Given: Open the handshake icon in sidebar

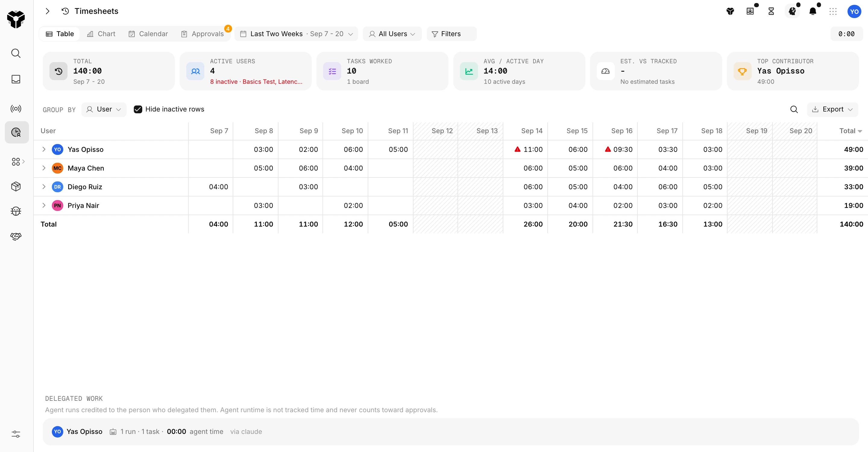Looking at the screenshot, I should (x=16, y=236).
